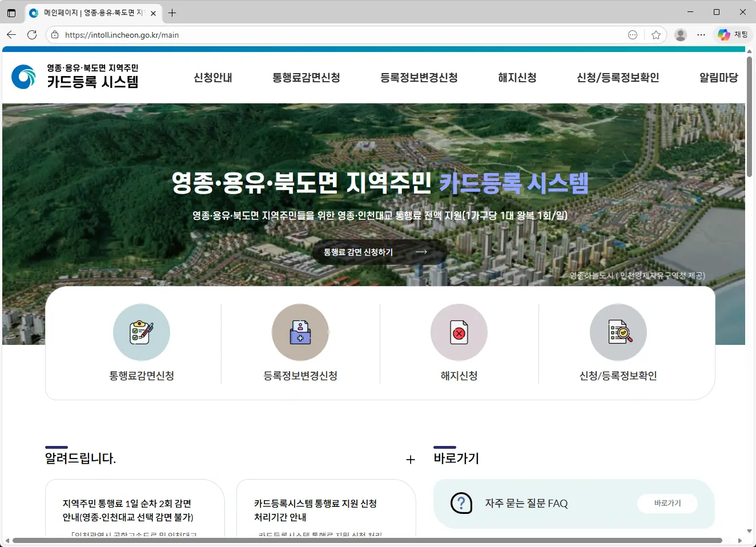Screen dimensions: 756x547
Task: Click the page refresh icon
Action: (x=32, y=34)
